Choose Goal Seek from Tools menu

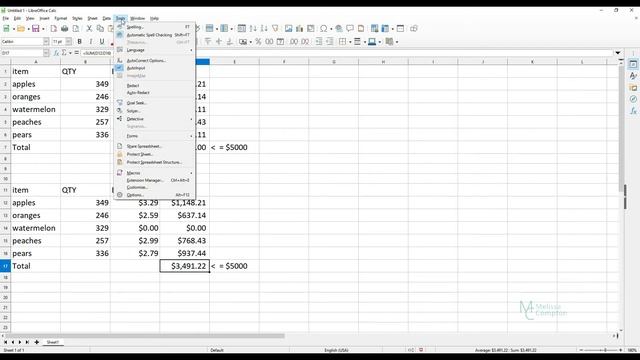tap(154, 103)
